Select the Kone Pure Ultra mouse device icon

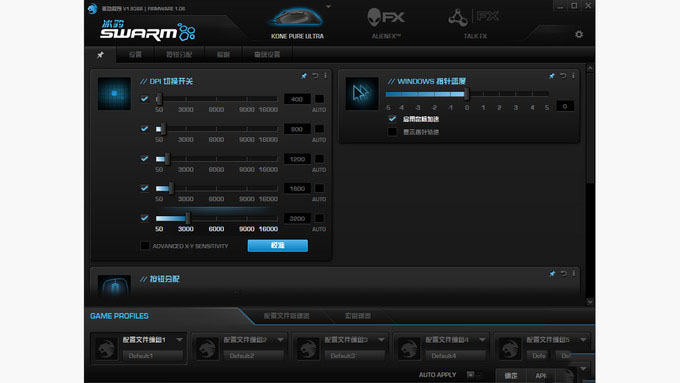click(x=297, y=18)
